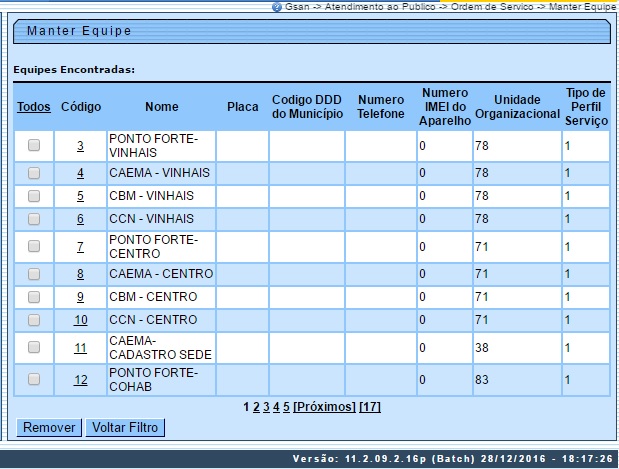Image resolution: width=619 pixels, height=469 pixels.
Task: Click the Placa column header
Action: [x=242, y=107]
